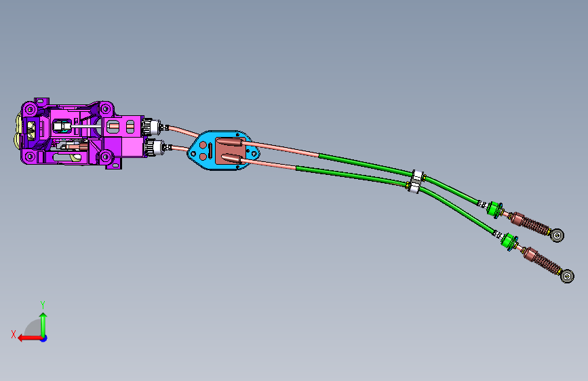
Task: Click the red X axis arrow on triad
Action: point(29,338)
